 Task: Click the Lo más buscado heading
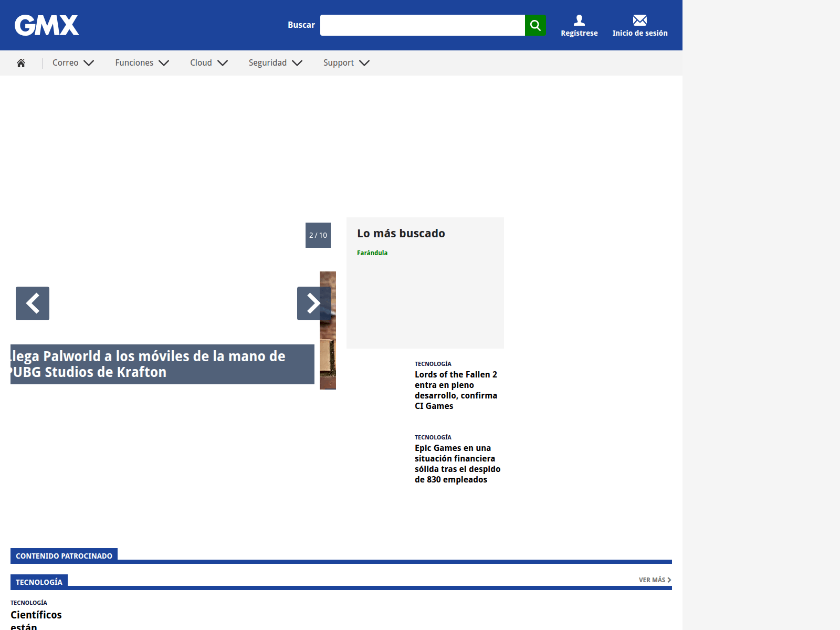(401, 233)
